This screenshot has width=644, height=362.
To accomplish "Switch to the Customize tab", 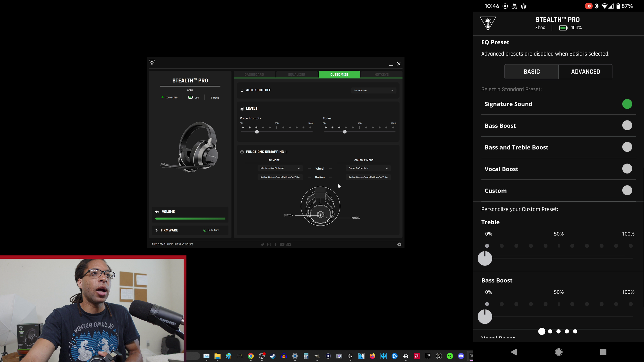I will (339, 74).
